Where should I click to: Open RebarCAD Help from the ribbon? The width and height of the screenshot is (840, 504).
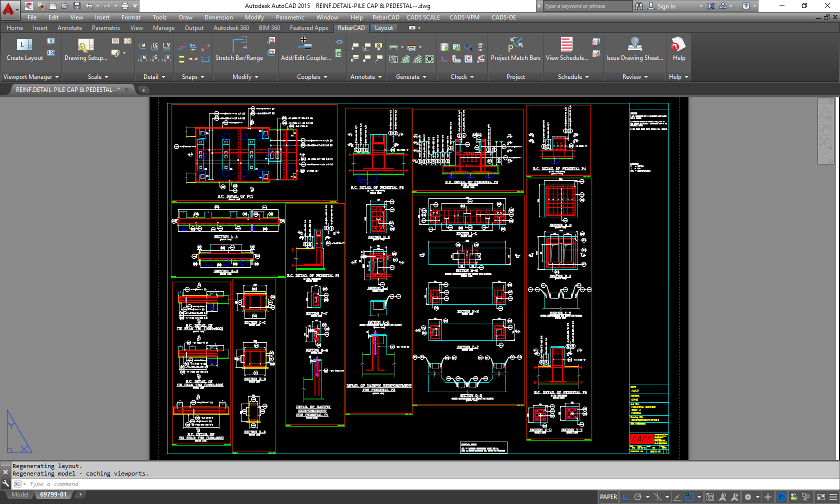[x=678, y=50]
